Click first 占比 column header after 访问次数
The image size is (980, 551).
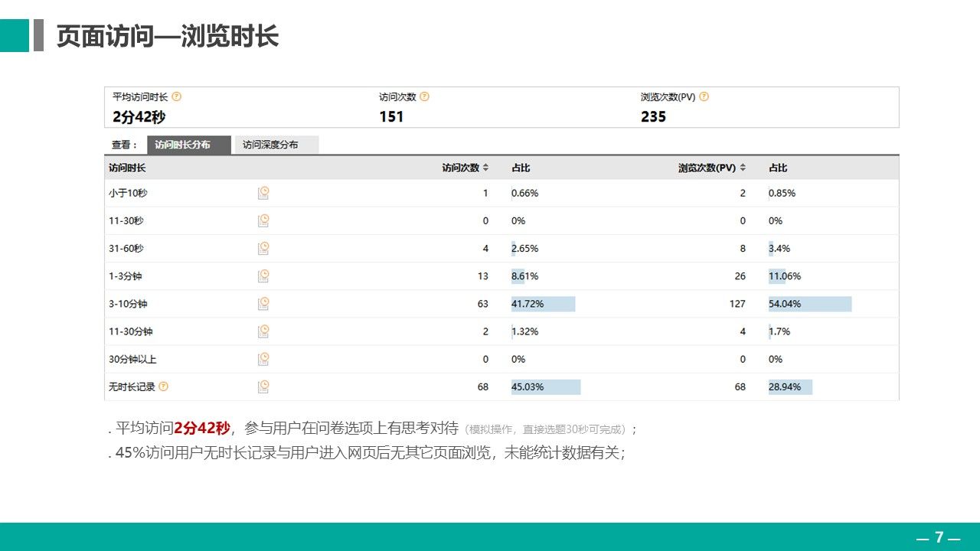pos(521,168)
